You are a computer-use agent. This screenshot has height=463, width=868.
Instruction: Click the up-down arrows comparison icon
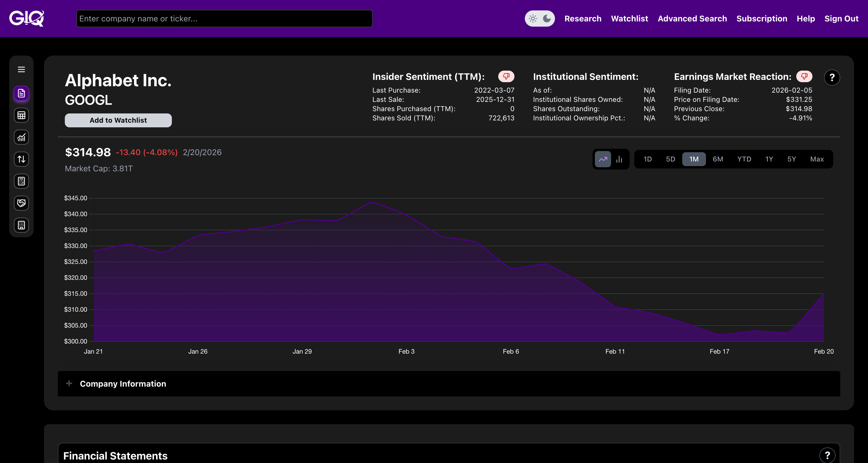pyautogui.click(x=21, y=159)
